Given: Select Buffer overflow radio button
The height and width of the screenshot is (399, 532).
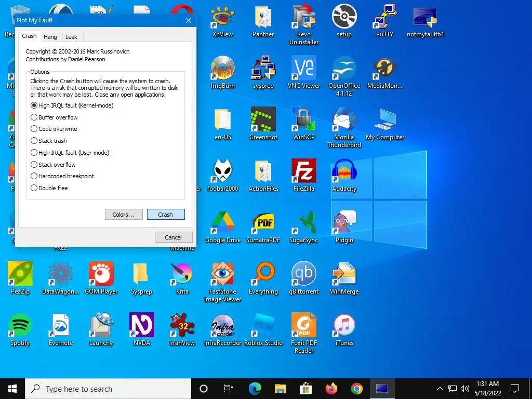Looking at the screenshot, I should click(x=54, y=117).
